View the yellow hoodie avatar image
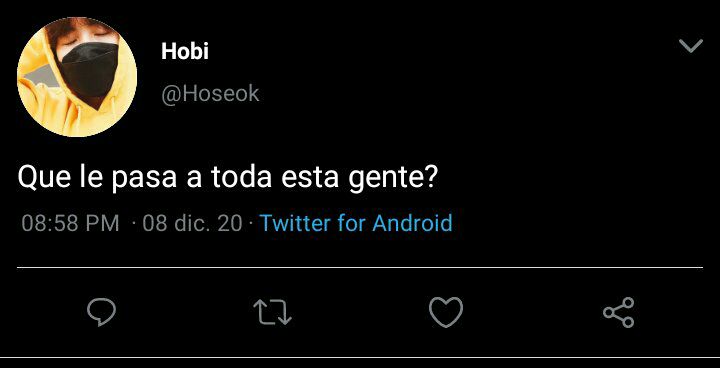Image resolution: width=720 pixels, height=368 pixels. [77, 77]
